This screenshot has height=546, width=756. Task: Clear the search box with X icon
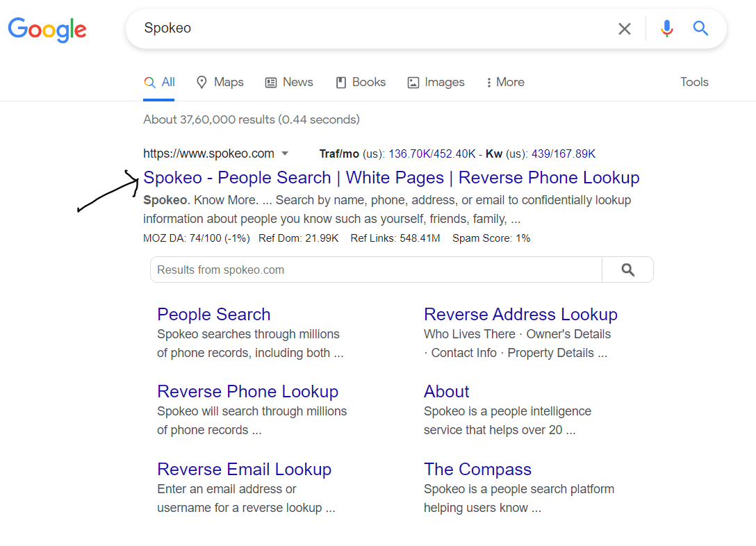pos(625,28)
